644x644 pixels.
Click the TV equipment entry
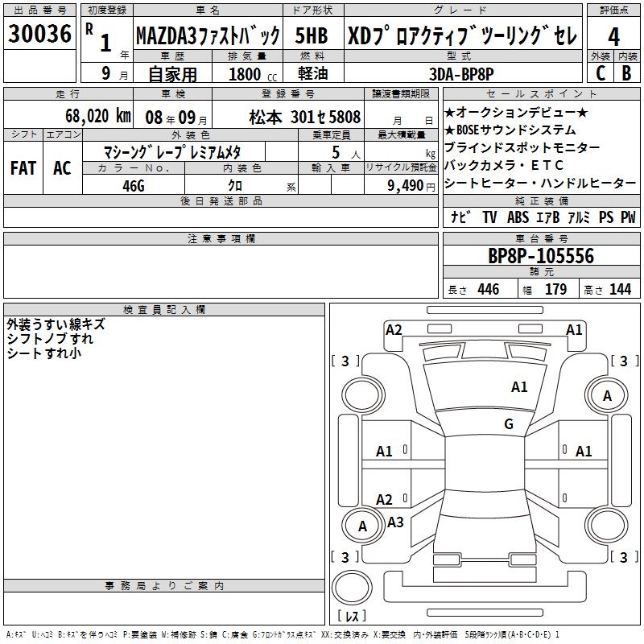click(x=489, y=217)
